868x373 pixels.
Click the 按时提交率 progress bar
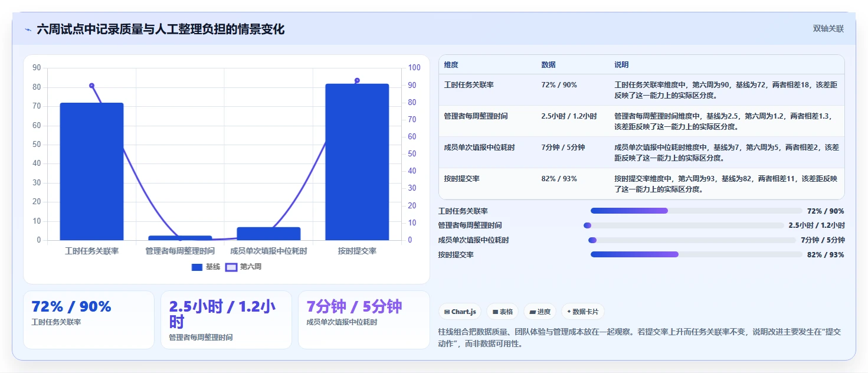tap(696, 254)
